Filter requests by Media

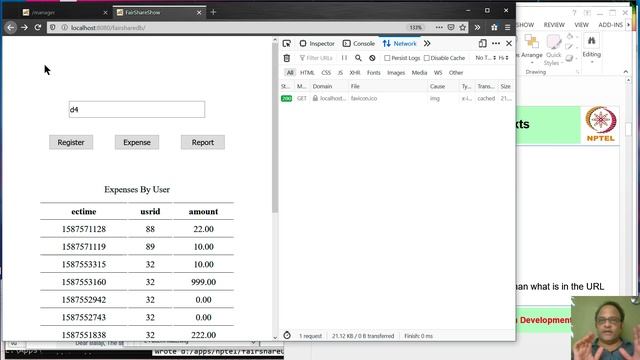click(x=419, y=73)
